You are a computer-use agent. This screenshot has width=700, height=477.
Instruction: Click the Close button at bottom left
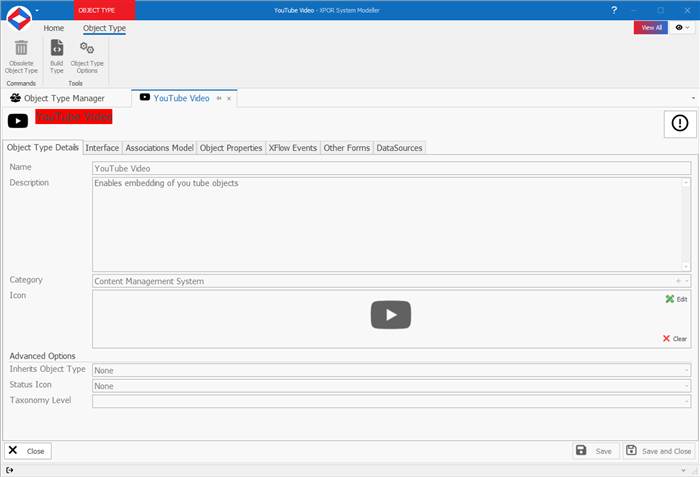point(28,451)
